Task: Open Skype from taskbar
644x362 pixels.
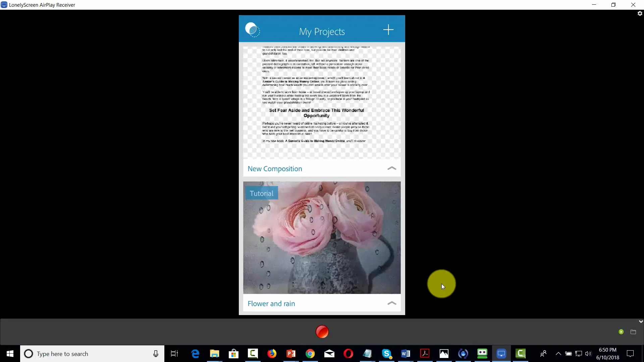Action: point(386,354)
